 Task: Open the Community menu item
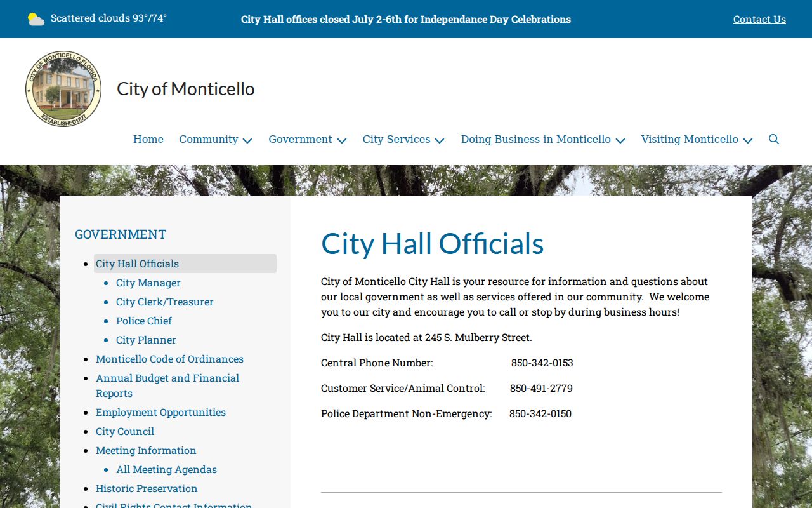(208, 139)
